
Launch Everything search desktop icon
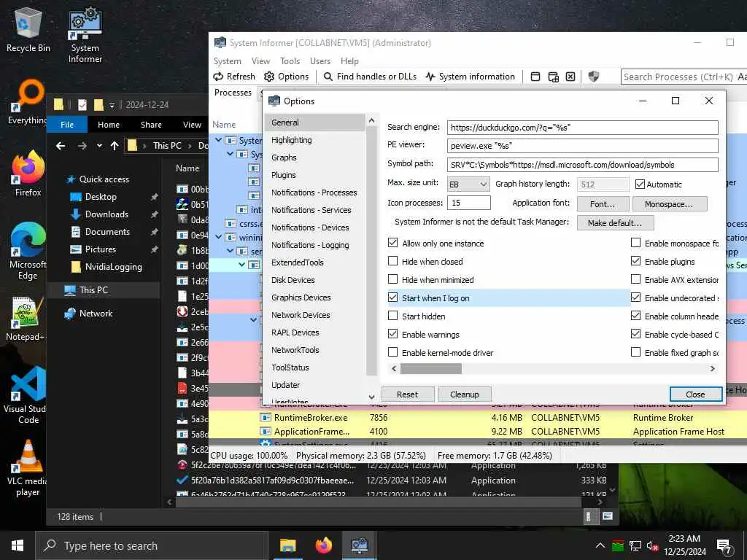tap(28, 101)
